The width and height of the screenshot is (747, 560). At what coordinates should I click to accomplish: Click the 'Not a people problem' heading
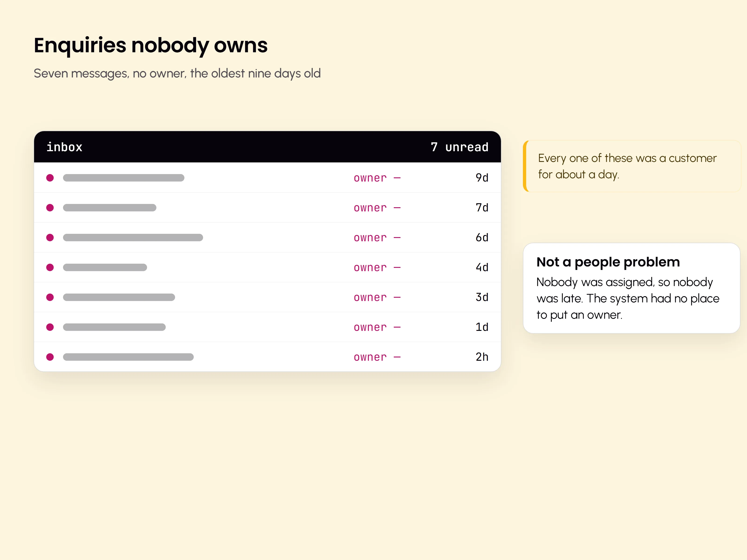608,262
